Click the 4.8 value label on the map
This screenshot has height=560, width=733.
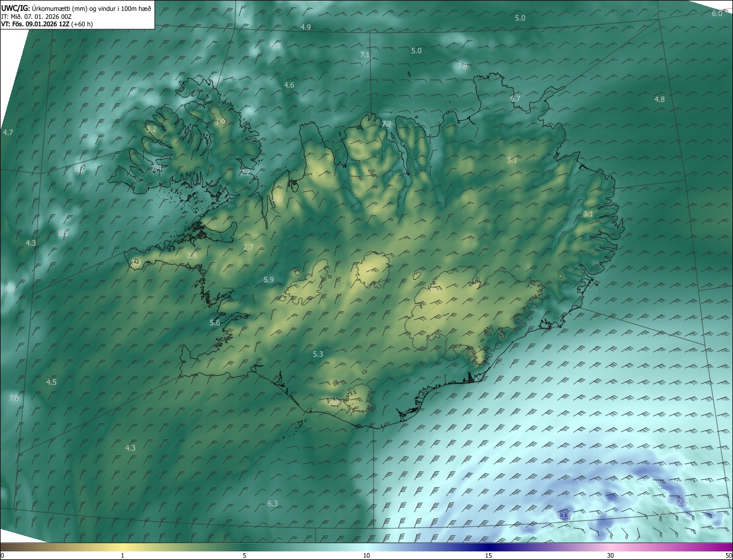(660, 99)
